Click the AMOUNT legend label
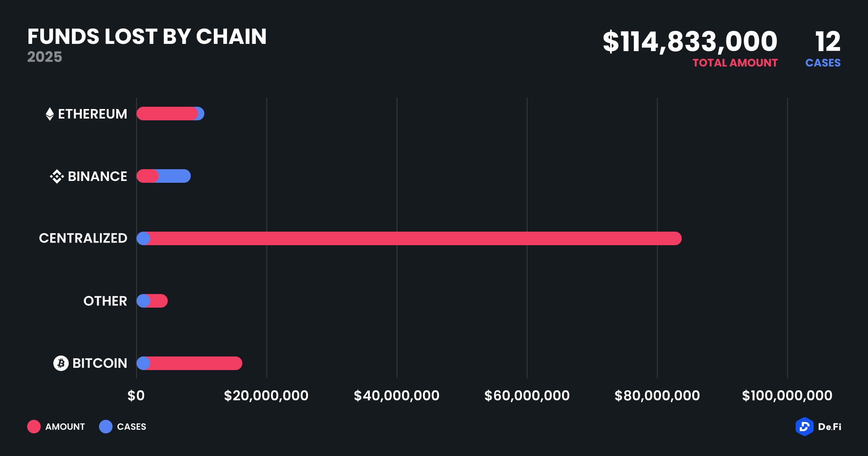This screenshot has height=456, width=868. coord(65,427)
